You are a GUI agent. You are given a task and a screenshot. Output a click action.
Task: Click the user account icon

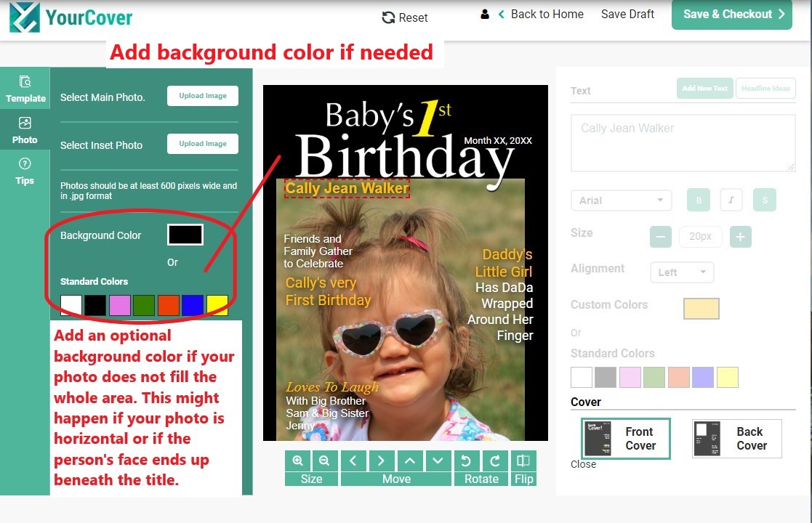point(484,14)
